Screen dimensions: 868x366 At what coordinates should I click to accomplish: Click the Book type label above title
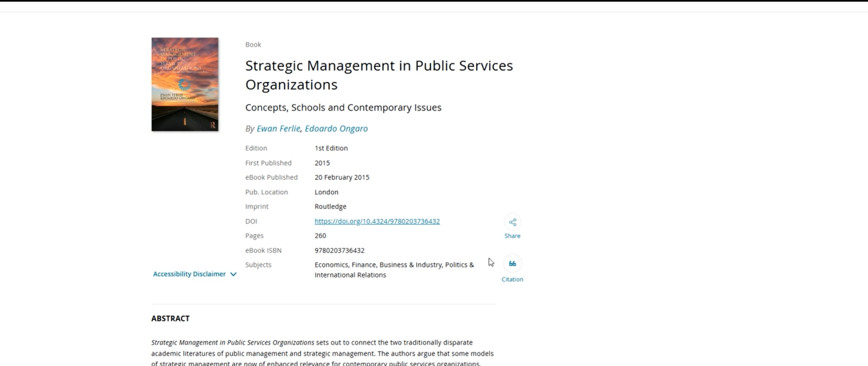253,45
